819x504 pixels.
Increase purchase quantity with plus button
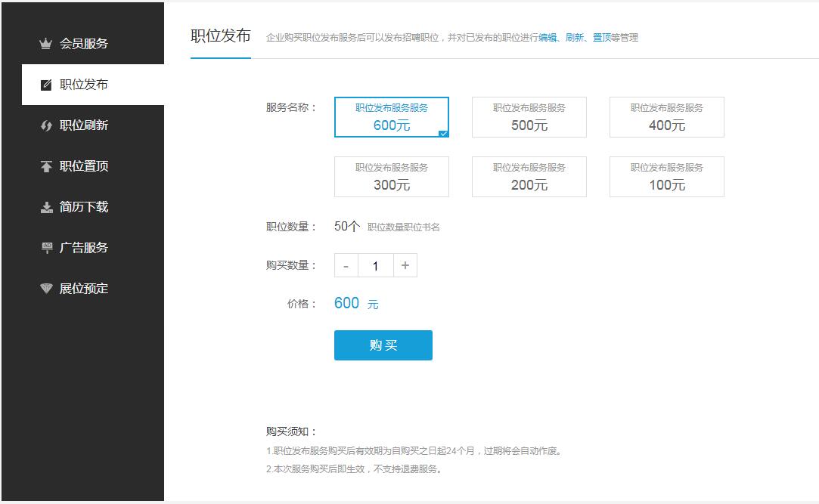tap(406, 265)
